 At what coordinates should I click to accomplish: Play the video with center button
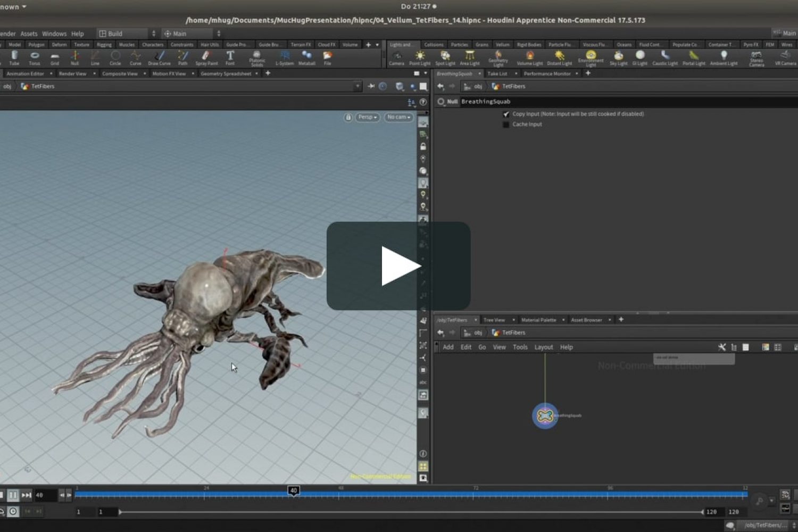coord(398,266)
